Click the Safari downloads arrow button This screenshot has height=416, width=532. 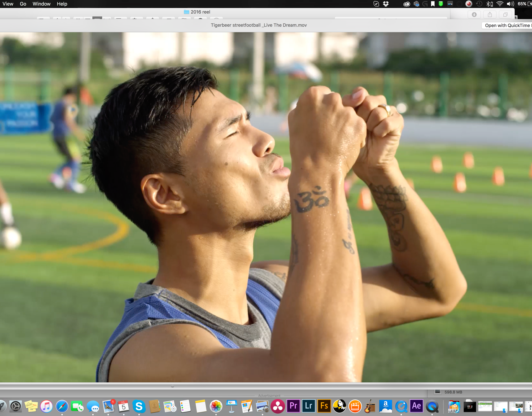[x=474, y=15]
